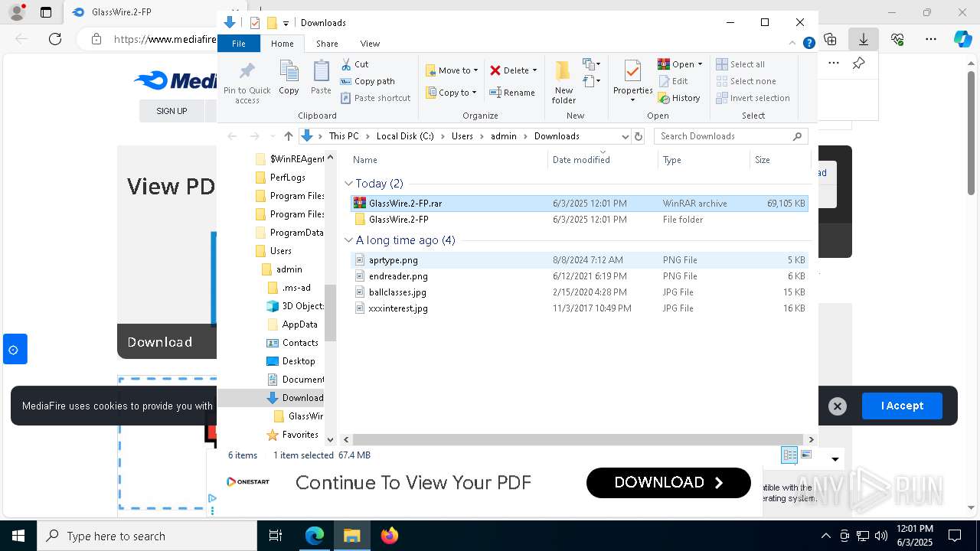
Task: Open Firefox from the taskbar
Action: point(390,536)
